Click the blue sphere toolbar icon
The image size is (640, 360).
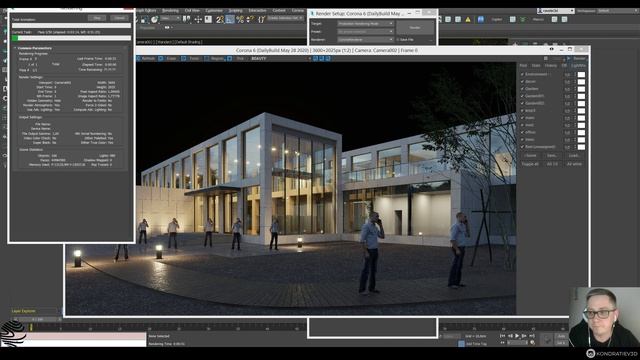481,19
